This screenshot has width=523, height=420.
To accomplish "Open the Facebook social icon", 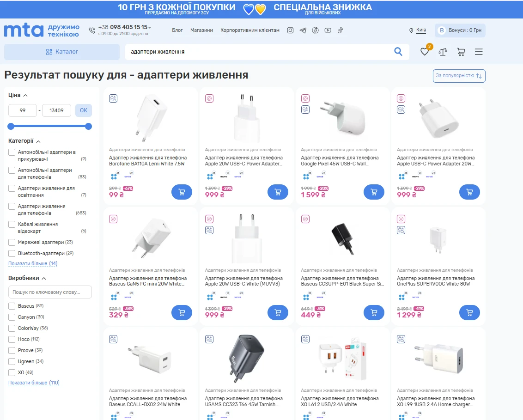I will 315,30.
